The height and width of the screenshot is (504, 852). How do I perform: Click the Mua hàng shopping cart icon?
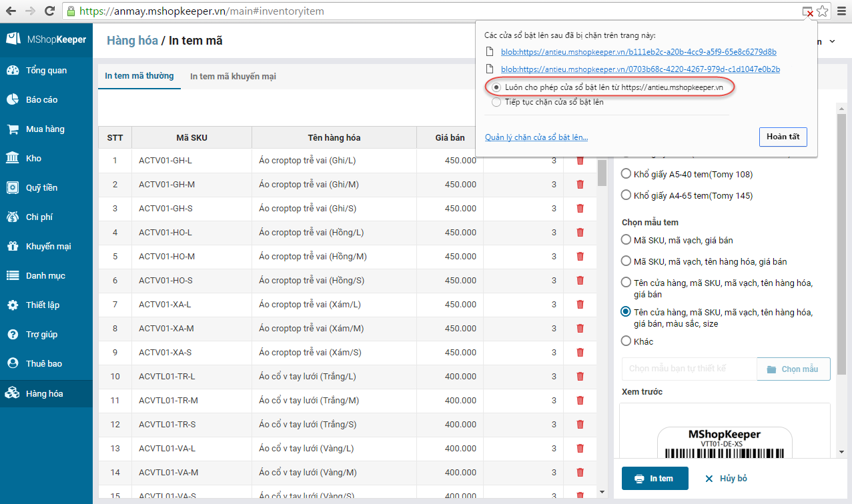pos(12,129)
